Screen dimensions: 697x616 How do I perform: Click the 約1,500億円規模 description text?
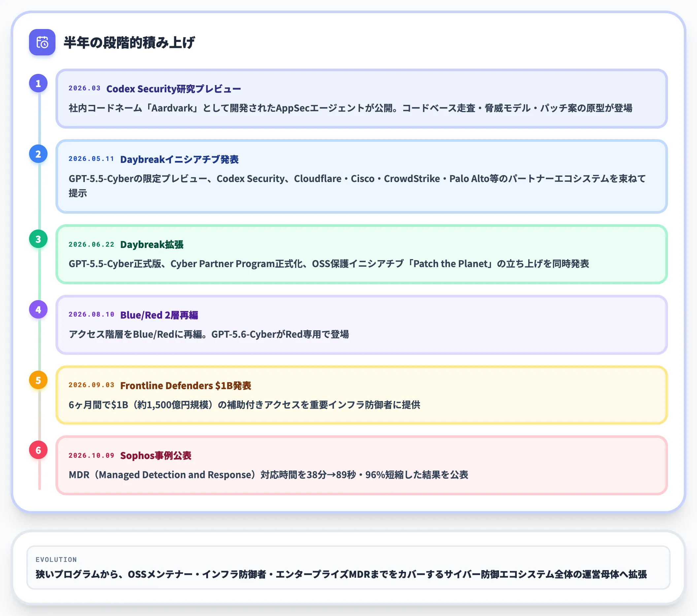[x=245, y=405]
